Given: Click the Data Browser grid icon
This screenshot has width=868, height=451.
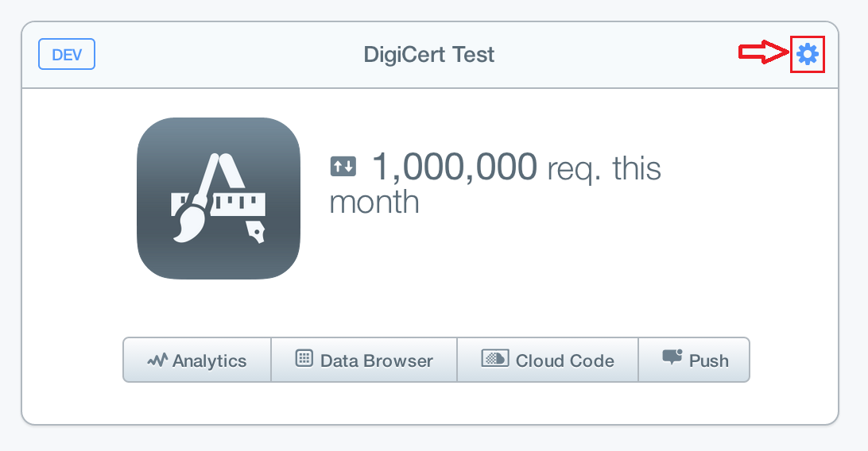Looking at the screenshot, I should [x=304, y=359].
